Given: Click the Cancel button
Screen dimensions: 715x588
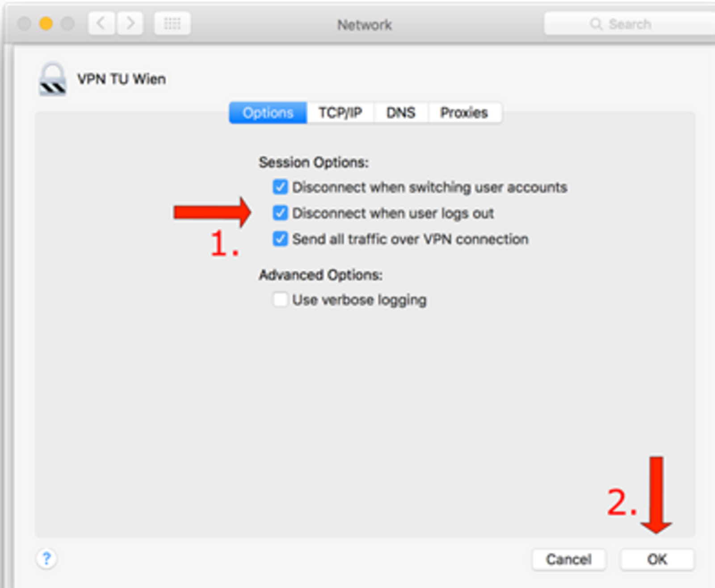Looking at the screenshot, I should click(x=569, y=559).
